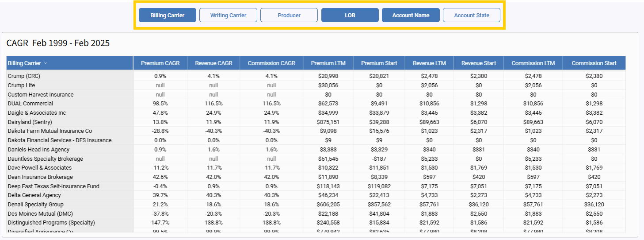This screenshot has width=644, height=240.
Task: Enable the Account State button
Action: click(x=472, y=15)
